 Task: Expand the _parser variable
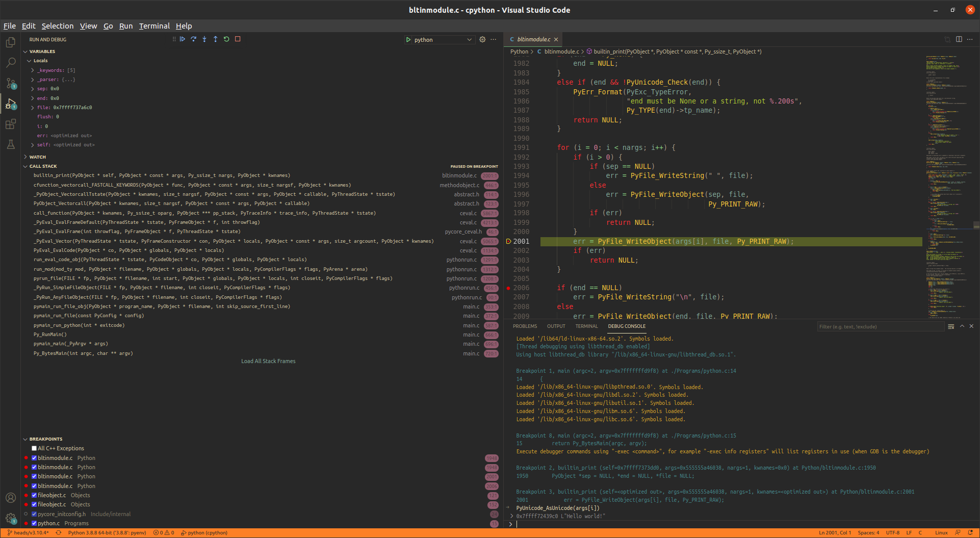(x=33, y=80)
